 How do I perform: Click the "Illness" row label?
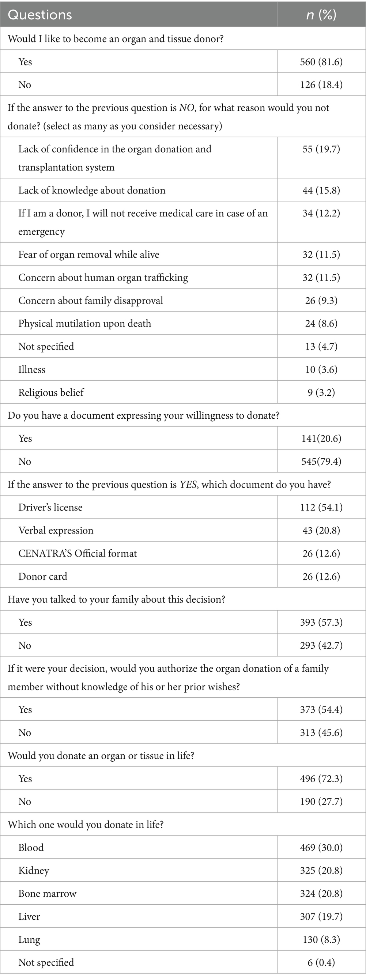click(31, 369)
